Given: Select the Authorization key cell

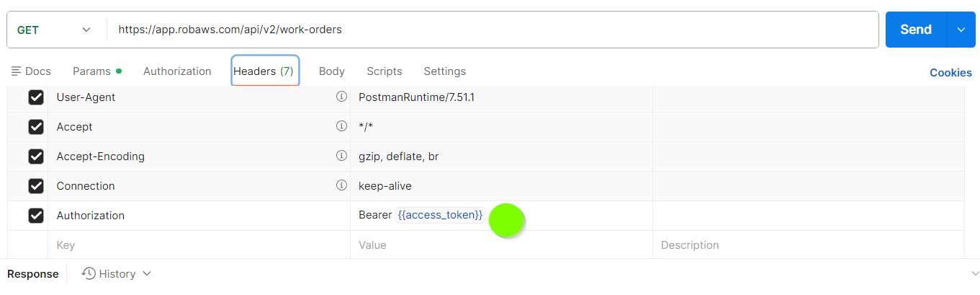Looking at the screenshot, I should point(199,216).
